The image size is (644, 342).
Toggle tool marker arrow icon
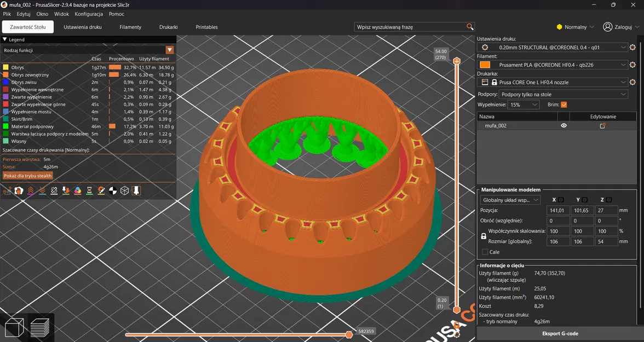tap(136, 191)
